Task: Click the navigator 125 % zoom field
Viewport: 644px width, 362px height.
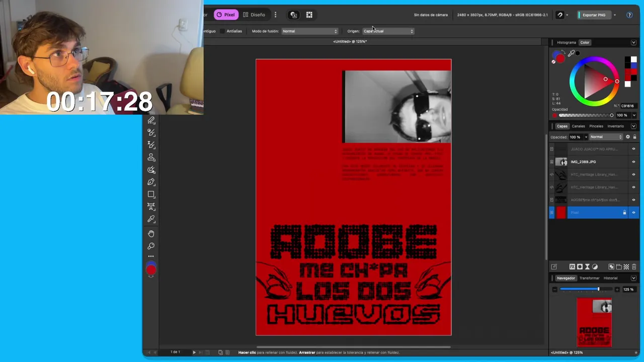Action: pos(629,290)
